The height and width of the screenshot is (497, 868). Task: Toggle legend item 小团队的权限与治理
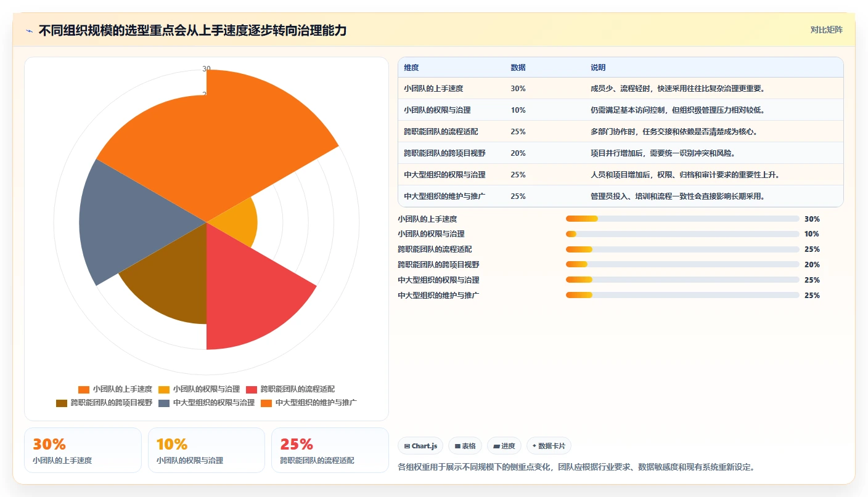click(199, 389)
